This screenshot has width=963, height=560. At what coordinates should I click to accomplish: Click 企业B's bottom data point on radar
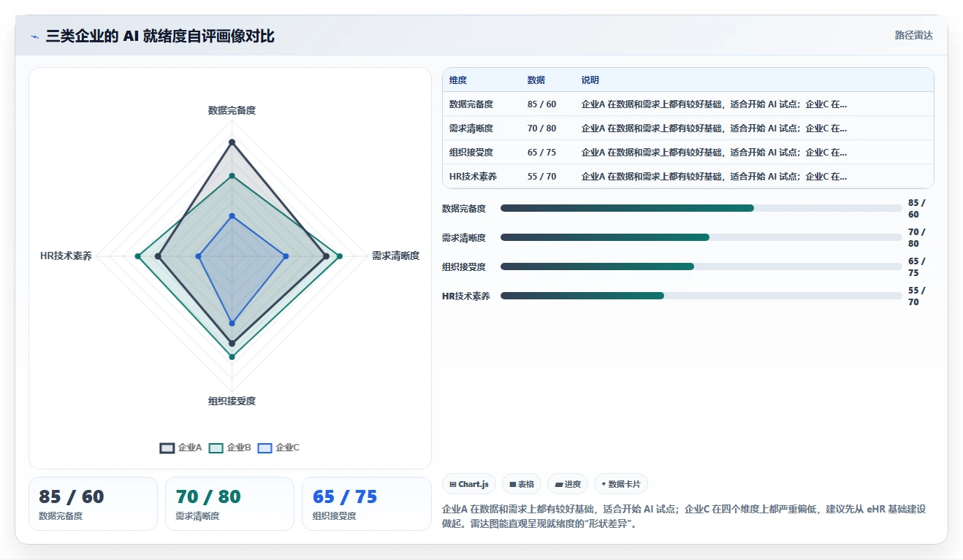pos(232,356)
